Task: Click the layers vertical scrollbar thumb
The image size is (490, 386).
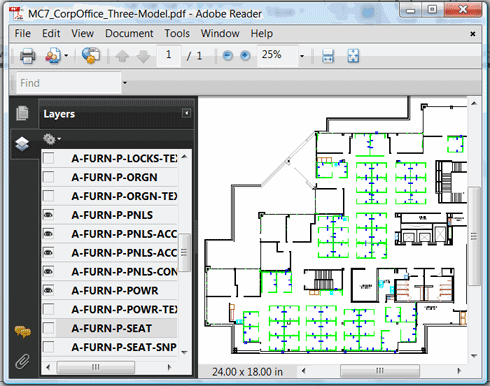Action: (x=184, y=252)
